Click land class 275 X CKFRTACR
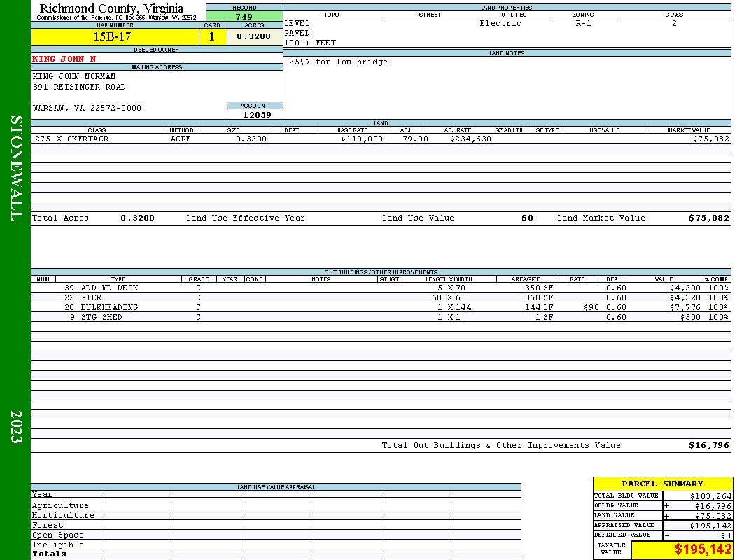Viewport: 735px width, 560px height. [x=71, y=139]
